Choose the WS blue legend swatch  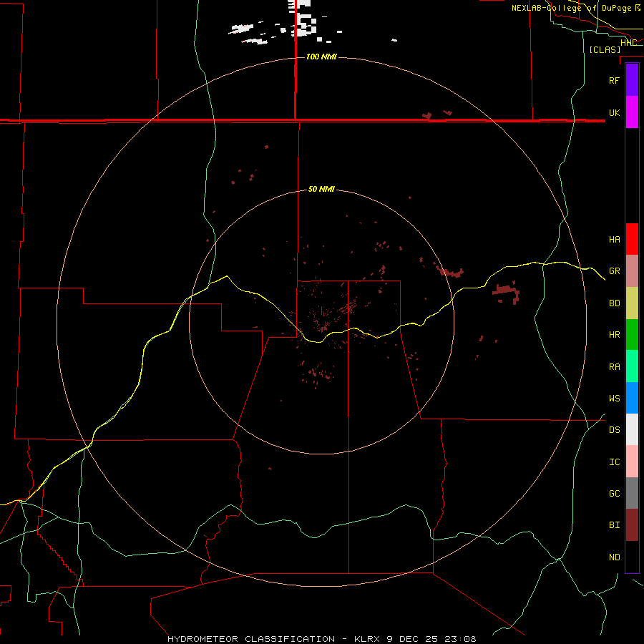[x=632, y=398]
